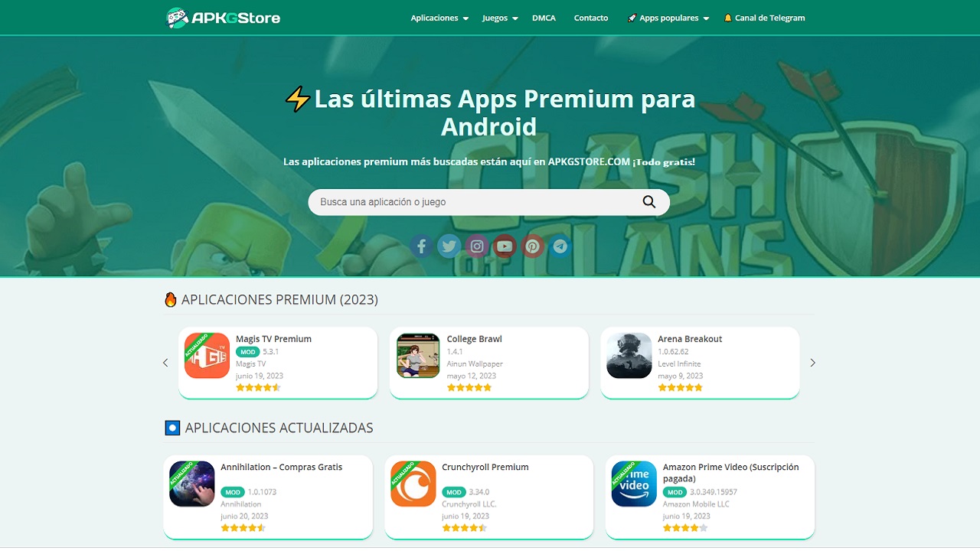
Task: Open Canal de Telegram link
Action: click(764, 18)
